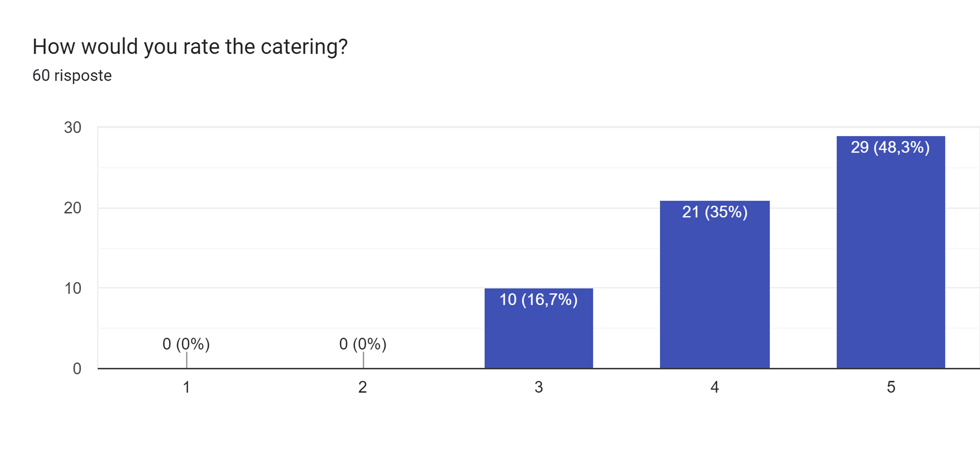The image size is (980, 469).
Task: Click the x-axis label 3
Action: pos(539,387)
